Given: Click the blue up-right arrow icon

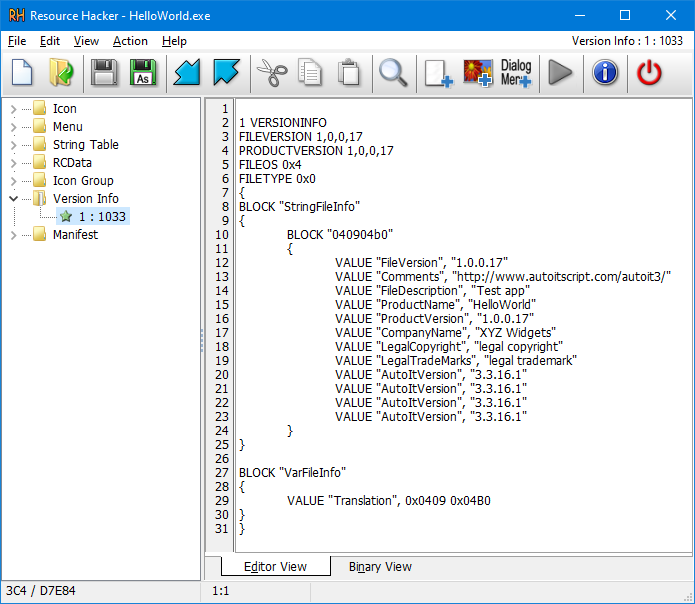Looking at the screenshot, I should [226, 72].
